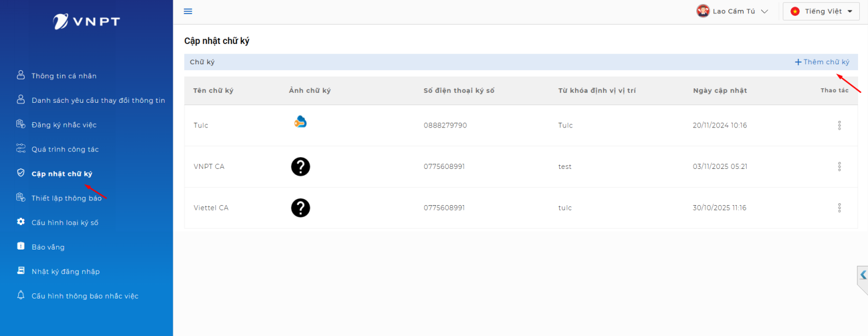Click the Báo vắng sidebar item
The width and height of the screenshot is (868, 336).
(x=48, y=247)
